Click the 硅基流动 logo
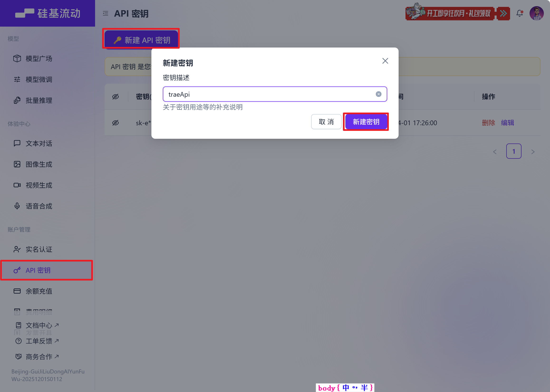550x392 pixels. click(48, 13)
